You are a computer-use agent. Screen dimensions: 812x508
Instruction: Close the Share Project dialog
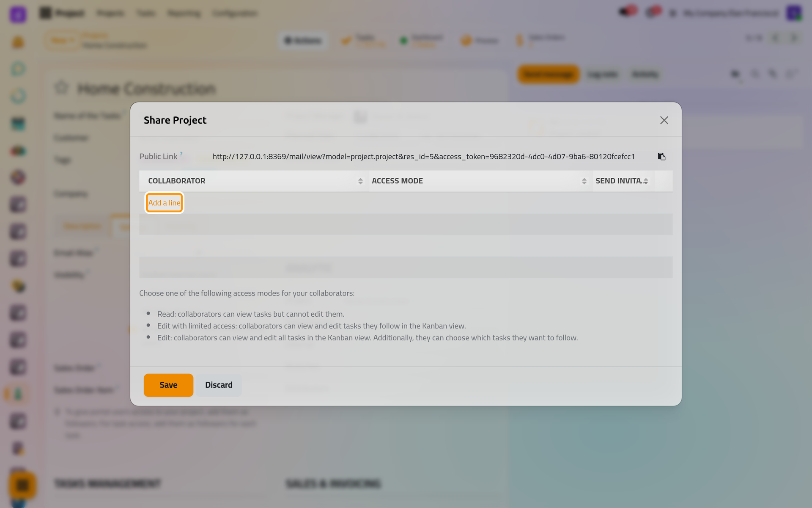click(x=664, y=120)
